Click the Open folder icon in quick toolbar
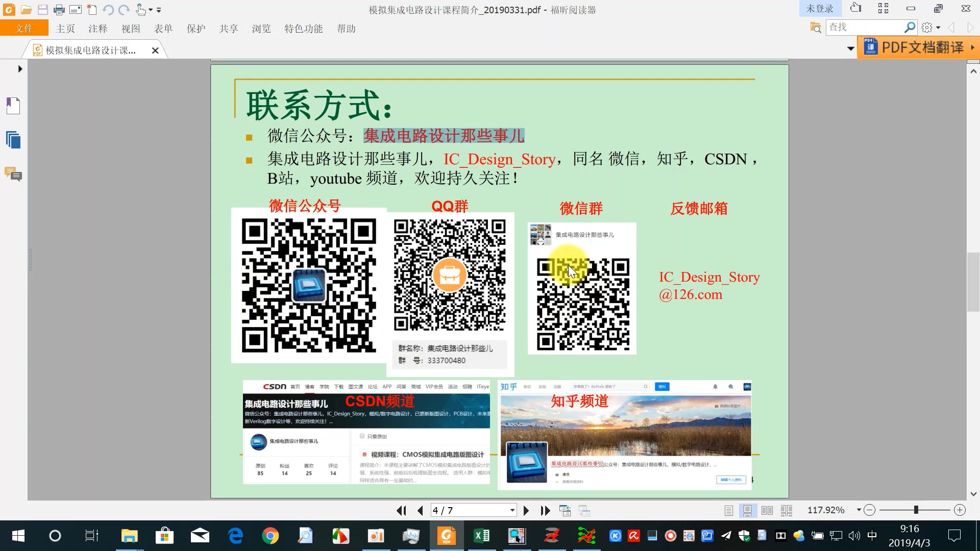 pyautogui.click(x=26, y=10)
